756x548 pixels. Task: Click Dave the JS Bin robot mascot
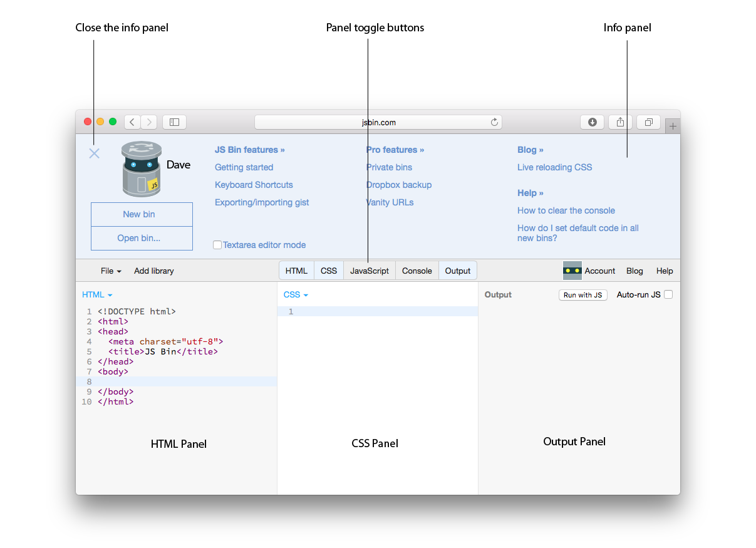pos(142,169)
